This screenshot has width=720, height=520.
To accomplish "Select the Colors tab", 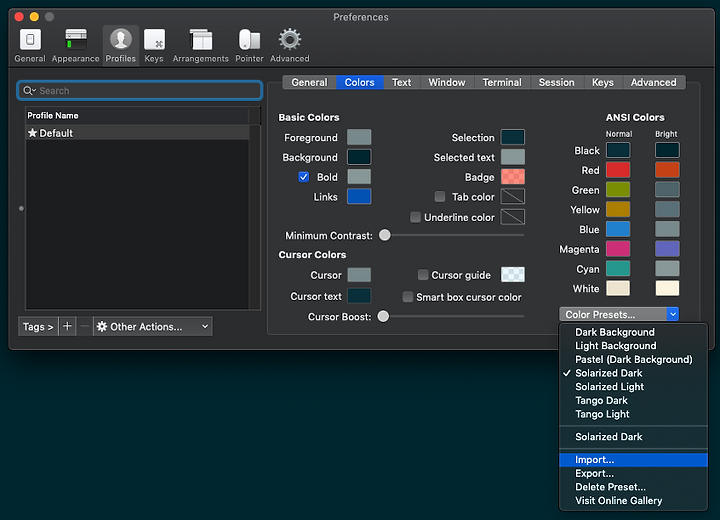I will pos(360,82).
